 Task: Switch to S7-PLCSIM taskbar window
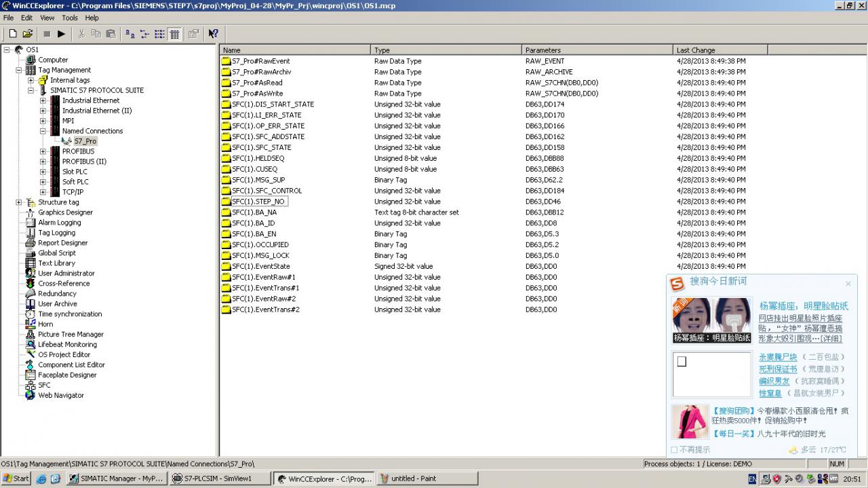(x=220, y=478)
